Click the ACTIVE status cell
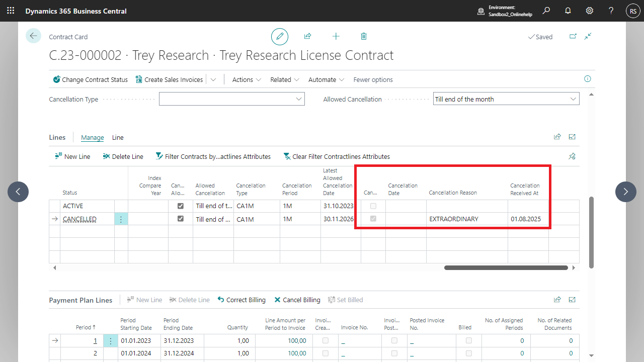 88,206
